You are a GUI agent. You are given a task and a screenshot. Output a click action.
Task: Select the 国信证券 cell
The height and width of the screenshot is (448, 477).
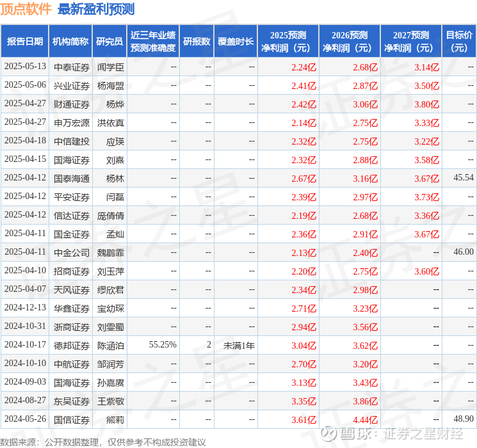72,420
